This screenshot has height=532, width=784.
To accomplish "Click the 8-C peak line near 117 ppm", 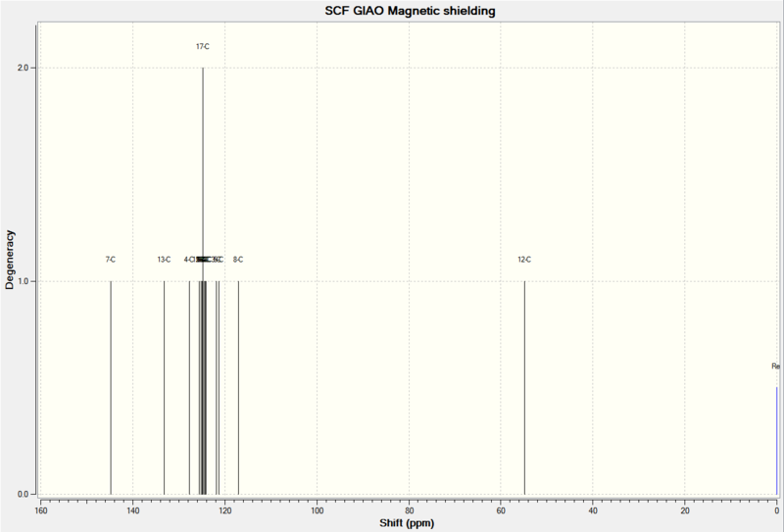I will [238, 388].
